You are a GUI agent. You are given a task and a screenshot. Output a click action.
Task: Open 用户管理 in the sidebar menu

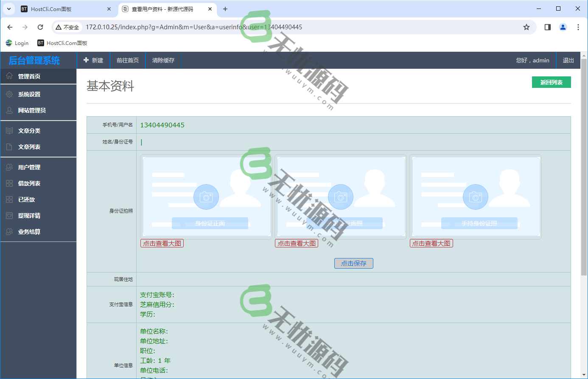coord(29,167)
